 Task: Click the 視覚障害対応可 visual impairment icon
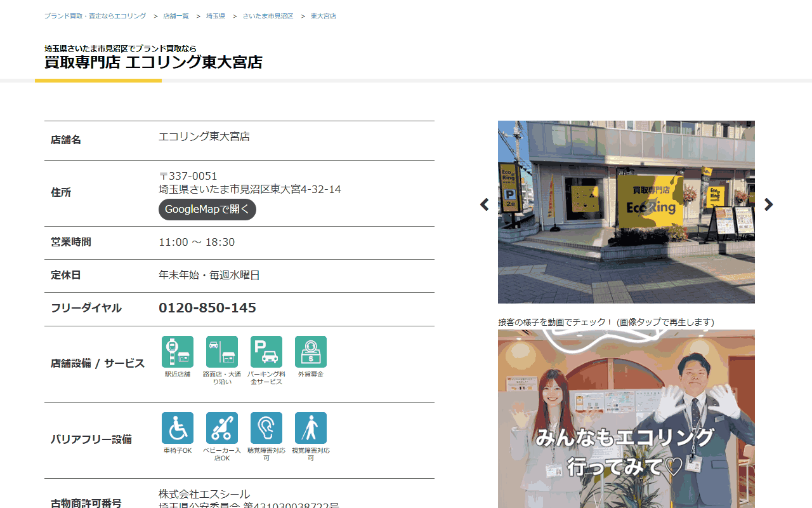(x=311, y=428)
